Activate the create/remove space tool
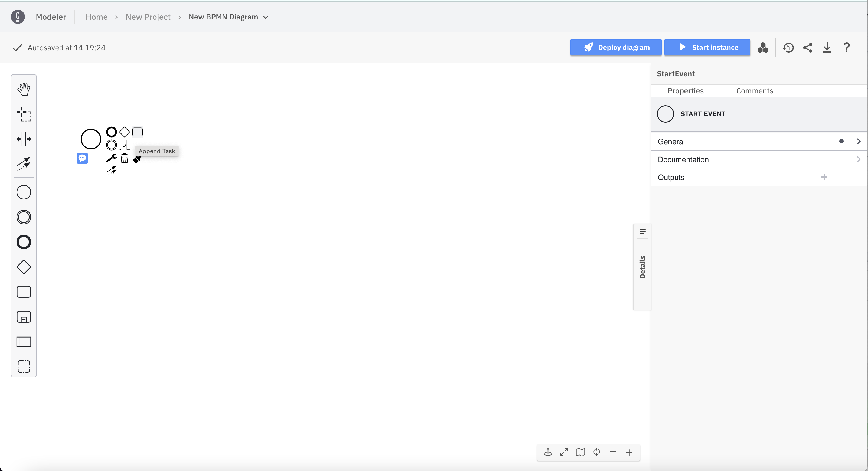 (x=24, y=139)
